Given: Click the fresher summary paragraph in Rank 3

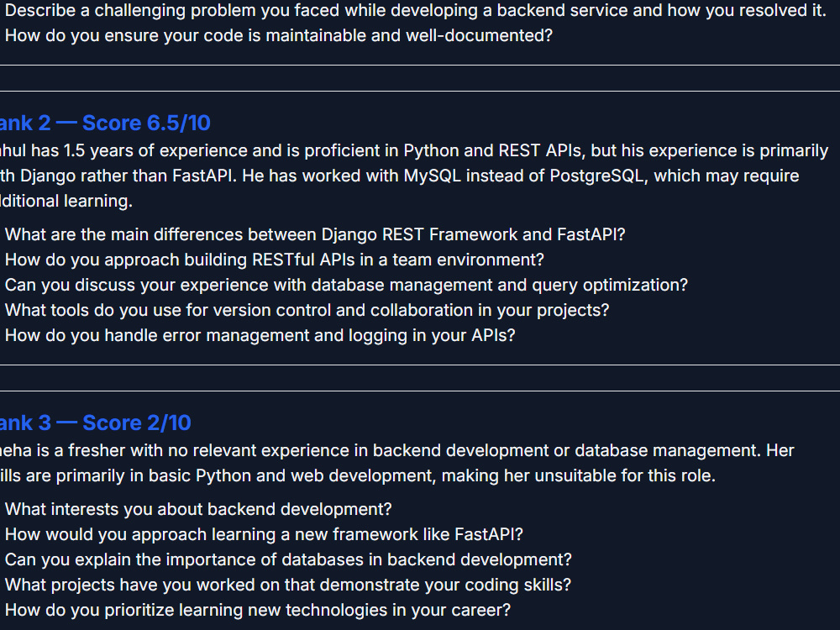Looking at the screenshot, I should pyautogui.click(x=397, y=463).
